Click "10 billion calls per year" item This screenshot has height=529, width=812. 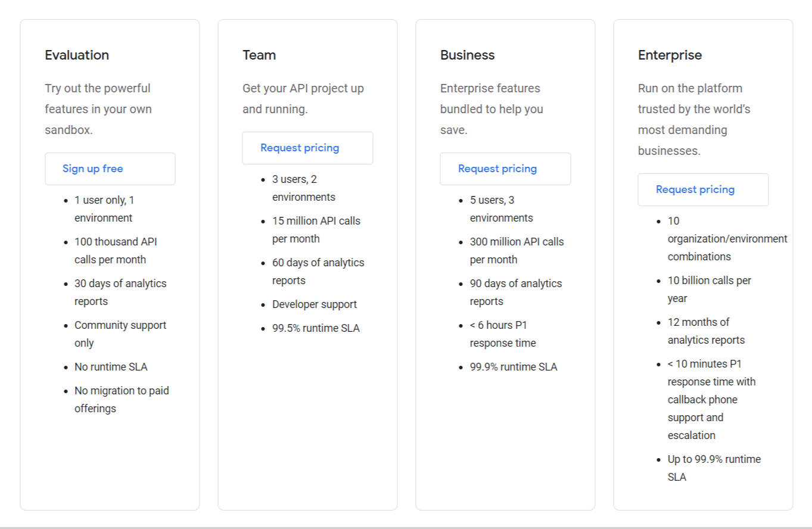click(x=709, y=290)
